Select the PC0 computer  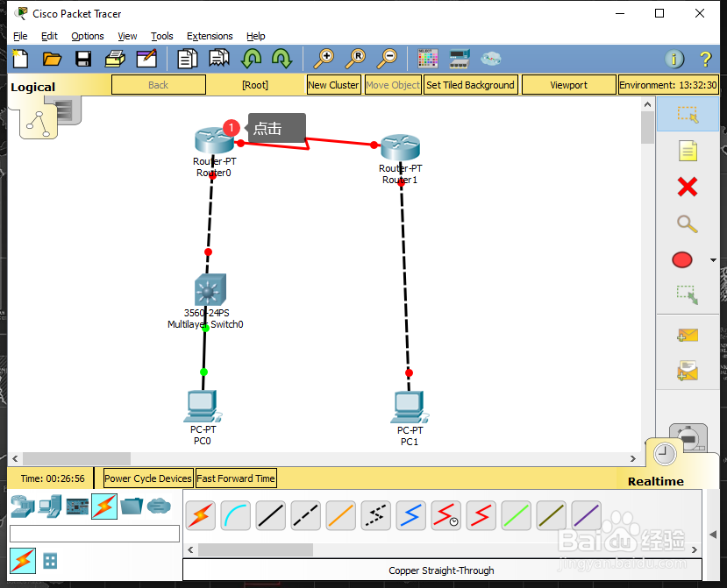203,406
